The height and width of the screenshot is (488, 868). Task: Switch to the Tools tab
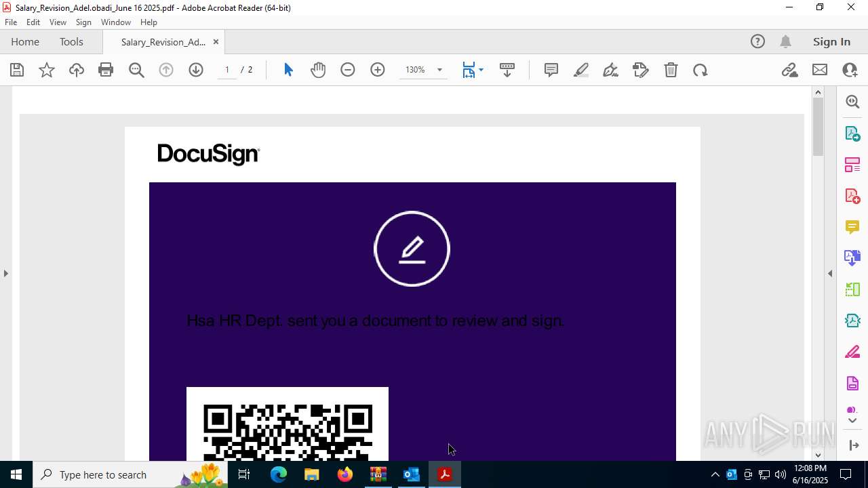[71, 42]
